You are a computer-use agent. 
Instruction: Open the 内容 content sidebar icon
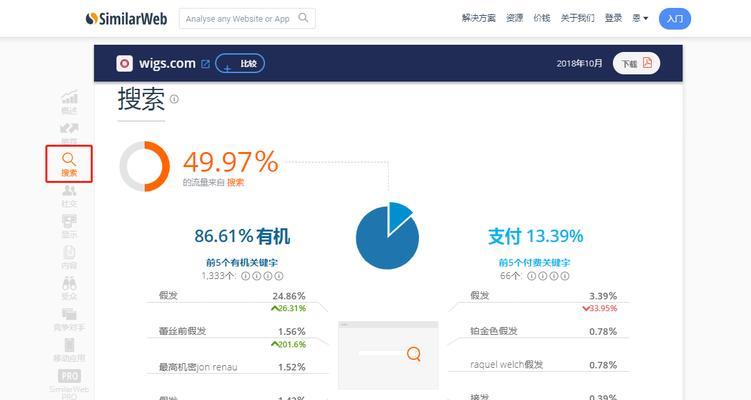[x=69, y=258]
